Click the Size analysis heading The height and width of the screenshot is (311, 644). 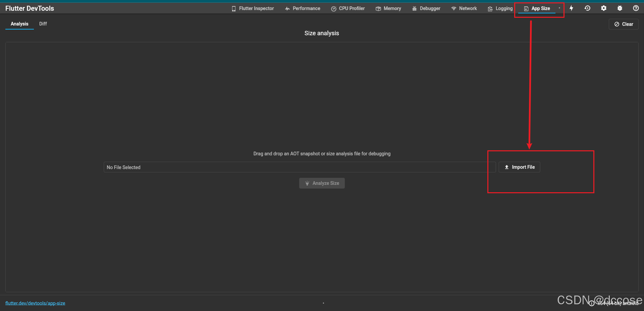click(322, 33)
